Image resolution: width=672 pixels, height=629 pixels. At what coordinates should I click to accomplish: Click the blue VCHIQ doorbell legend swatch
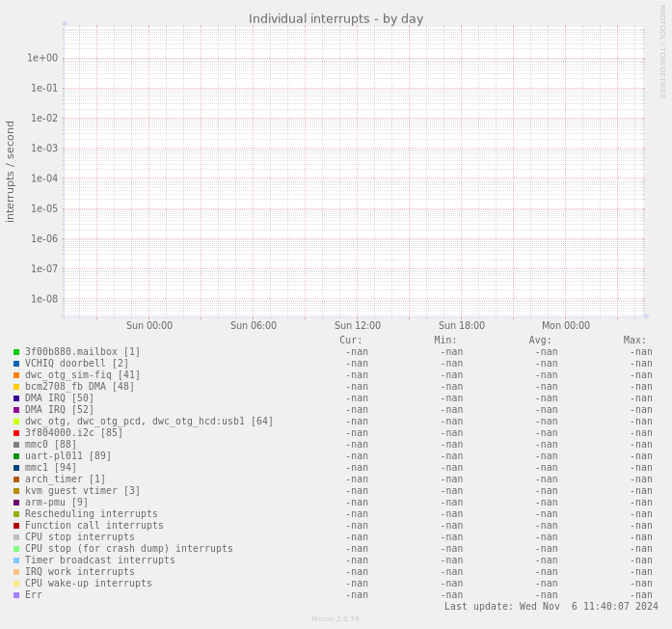pos(16,364)
